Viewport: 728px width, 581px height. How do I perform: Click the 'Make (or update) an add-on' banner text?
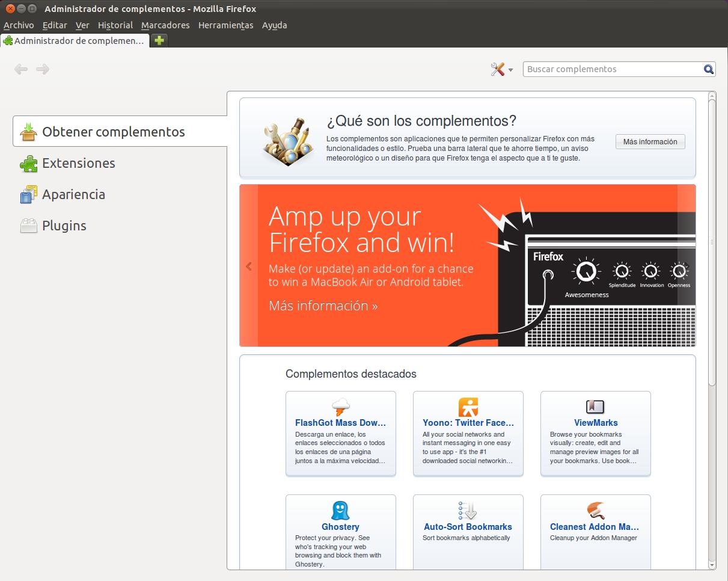click(371, 275)
